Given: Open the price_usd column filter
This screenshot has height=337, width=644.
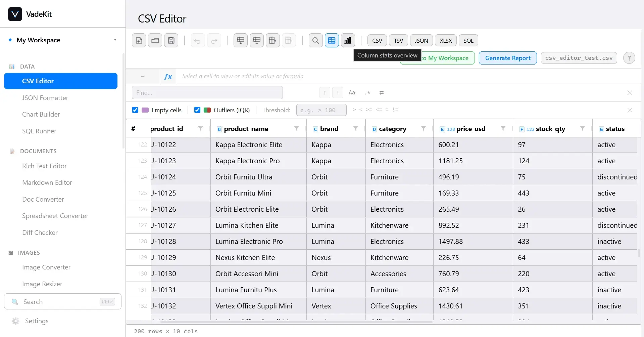Looking at the screenshot, I should tap(503, 129).
